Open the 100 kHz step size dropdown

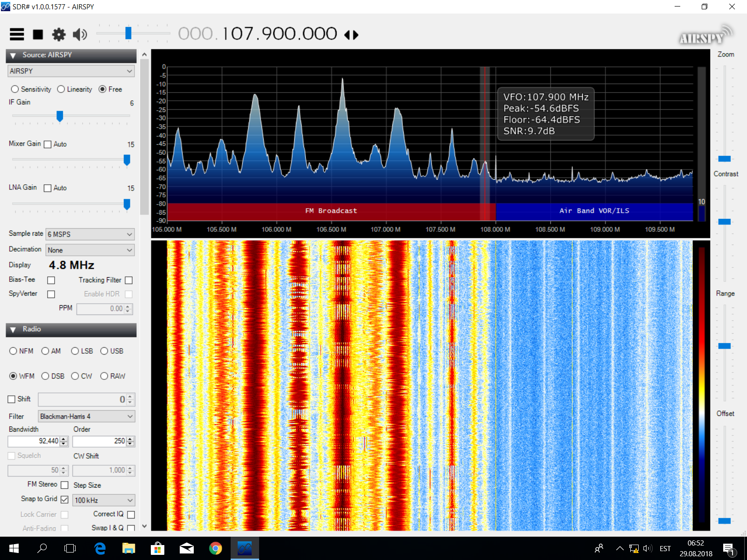104,500
